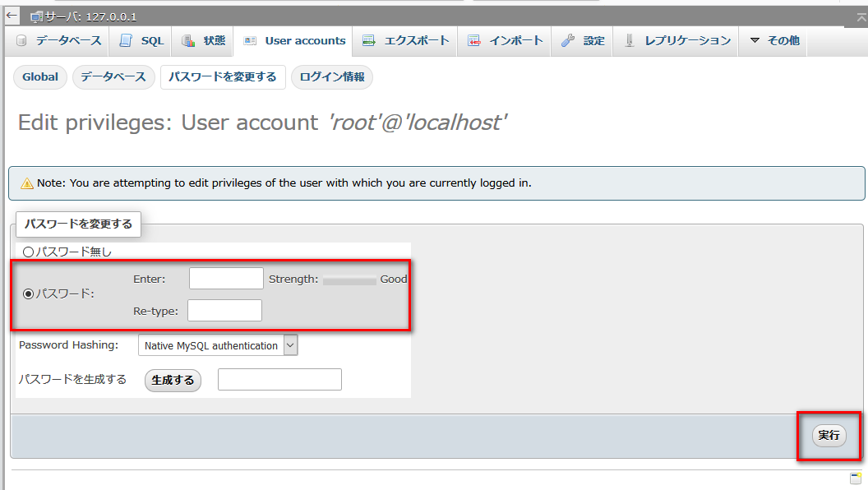Click the Enter password input field
Image resolution: width=868 pixels, height=490 pixels.
tap(226, 279)
